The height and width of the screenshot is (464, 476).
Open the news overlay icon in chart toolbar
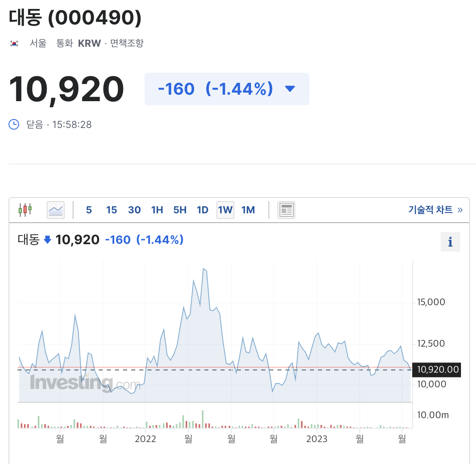click(x=286, y=210)
